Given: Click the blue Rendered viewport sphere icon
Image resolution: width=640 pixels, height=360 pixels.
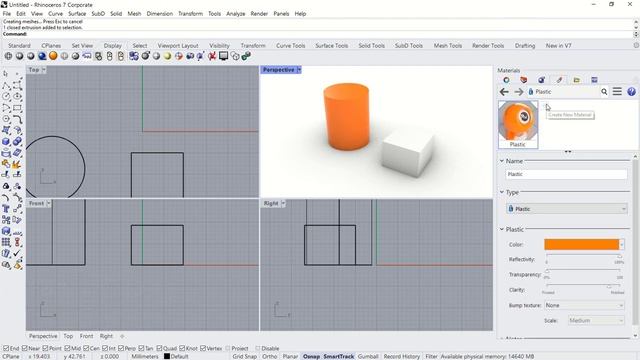Looking at the screenshot, I should [x=42, y=56].
